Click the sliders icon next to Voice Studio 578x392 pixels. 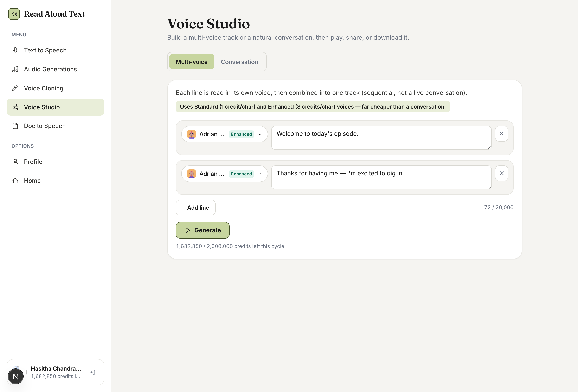[x=15, y=107]
